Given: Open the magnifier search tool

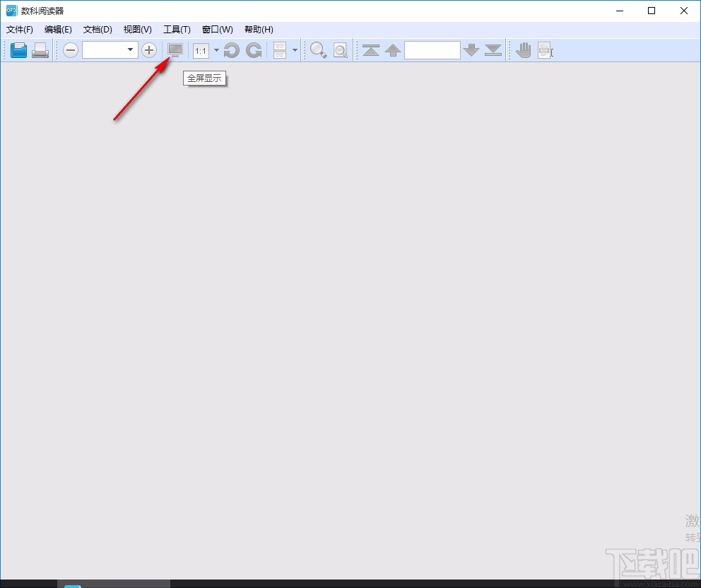Looking at the screenshot, I should (x=318, y=50).
